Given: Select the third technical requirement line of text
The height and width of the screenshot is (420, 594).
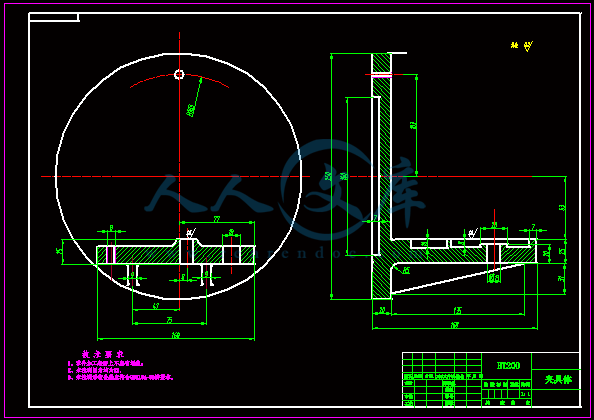Looking at the screenshot, I should tap(120, 377).
